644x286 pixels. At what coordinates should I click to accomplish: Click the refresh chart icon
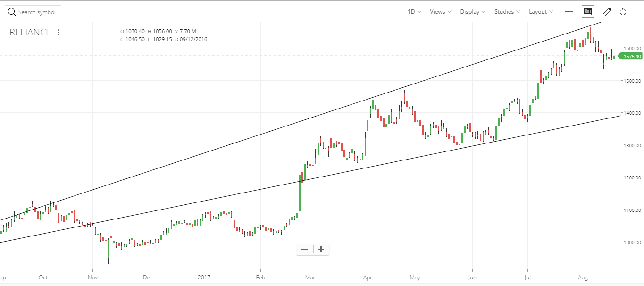click(x=624, y=11)
